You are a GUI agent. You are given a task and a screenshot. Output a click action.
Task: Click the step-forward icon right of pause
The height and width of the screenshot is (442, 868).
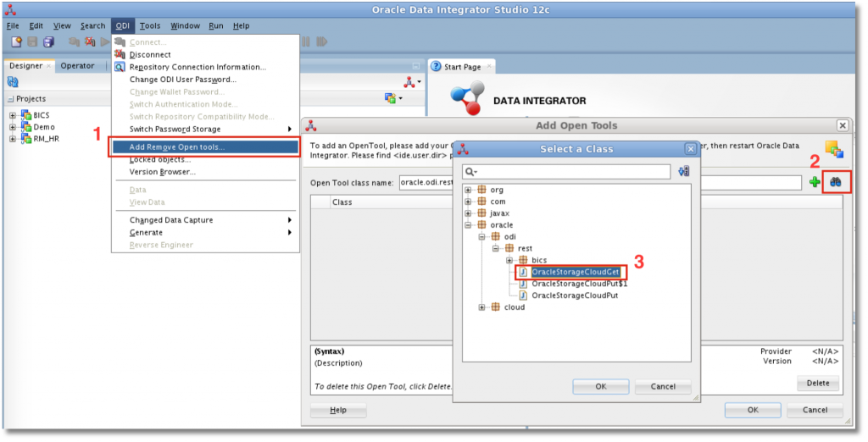pos(321,42)
